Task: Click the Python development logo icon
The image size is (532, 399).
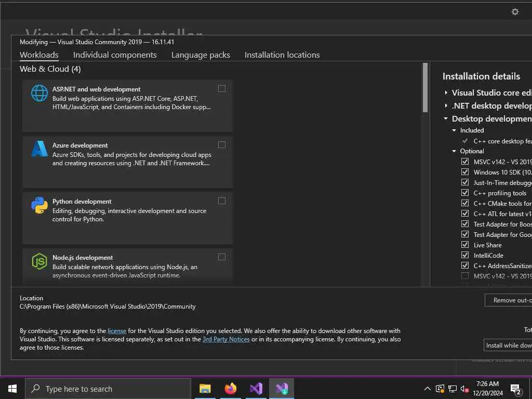Action: coord(39,205)
